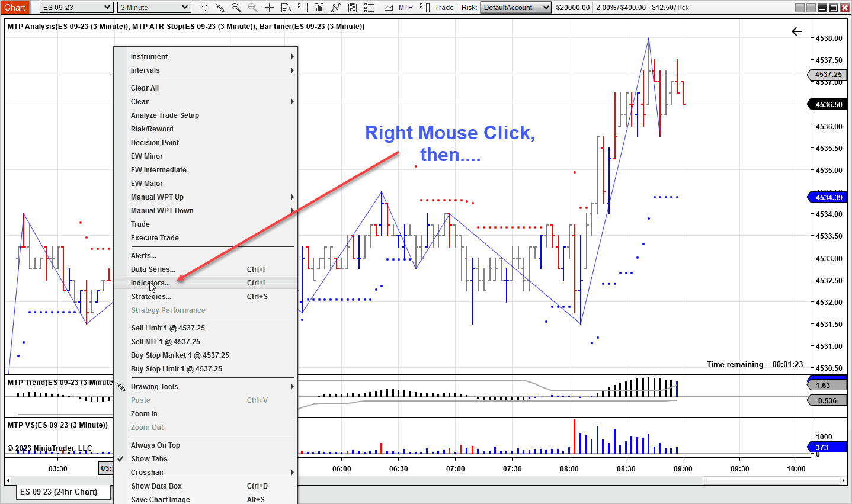Select the drawing tools pencil icon

(x=219, y=8)
